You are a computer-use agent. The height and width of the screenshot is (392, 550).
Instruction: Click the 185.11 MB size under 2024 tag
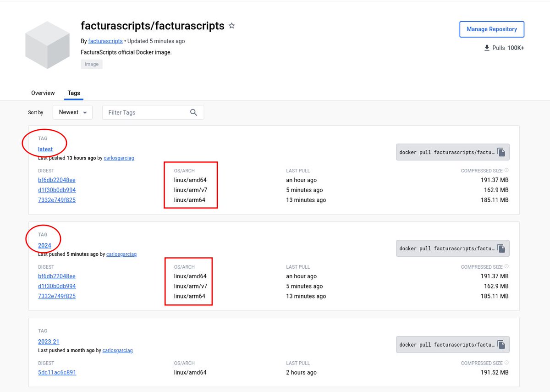pyautogui.click(x=495, y=297)
